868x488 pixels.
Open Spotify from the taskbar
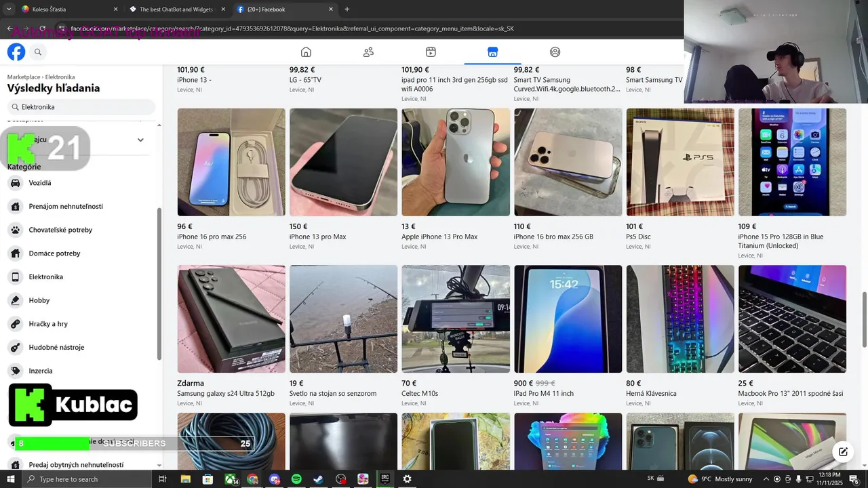point(296,479)
